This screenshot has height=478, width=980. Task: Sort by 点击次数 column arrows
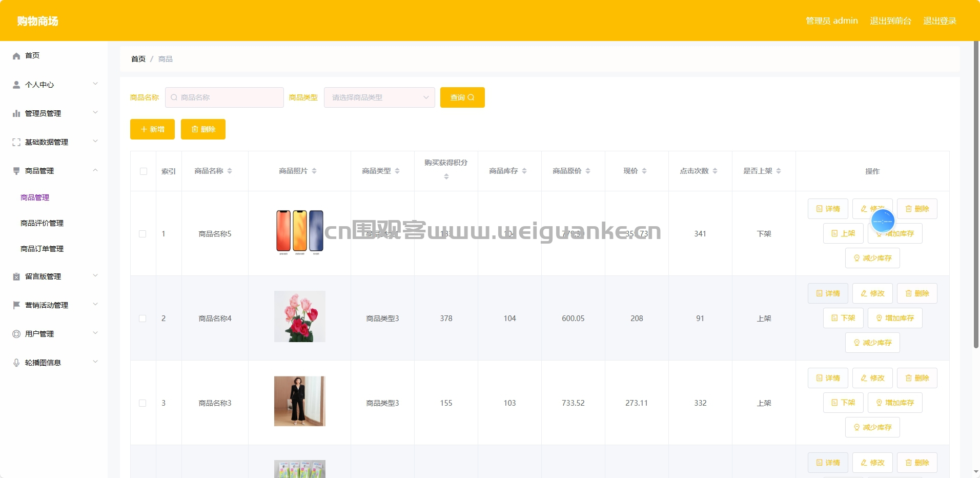[715, 171]
